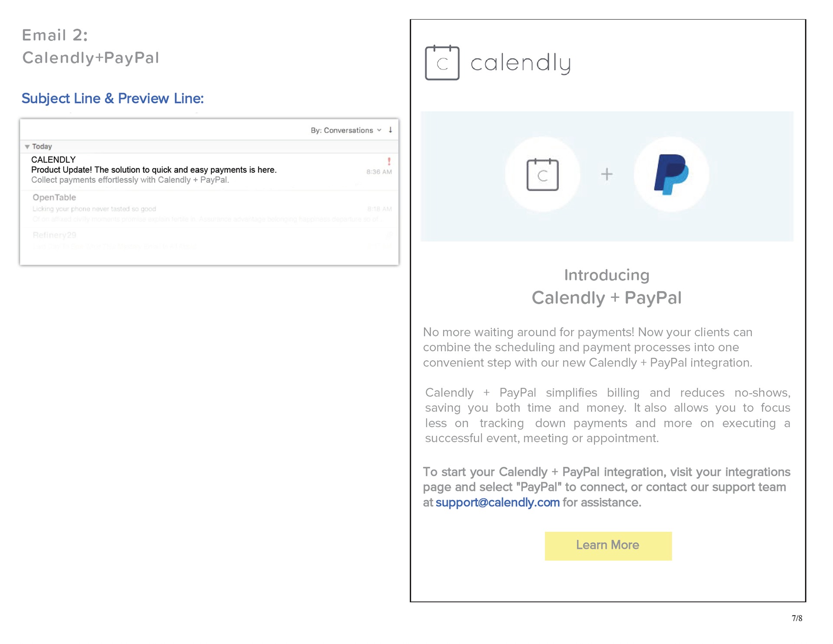The width and height of the screenshot is (833, 644).
Task: Collapse the Today group triangle
Action: [27, 147]
